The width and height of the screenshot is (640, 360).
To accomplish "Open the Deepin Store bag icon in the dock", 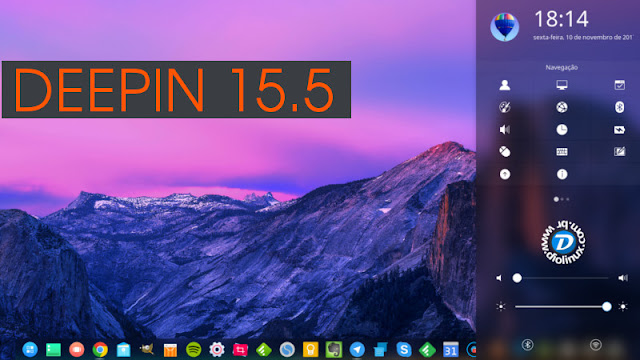I will pyautogui.click(x=123, y=350).
